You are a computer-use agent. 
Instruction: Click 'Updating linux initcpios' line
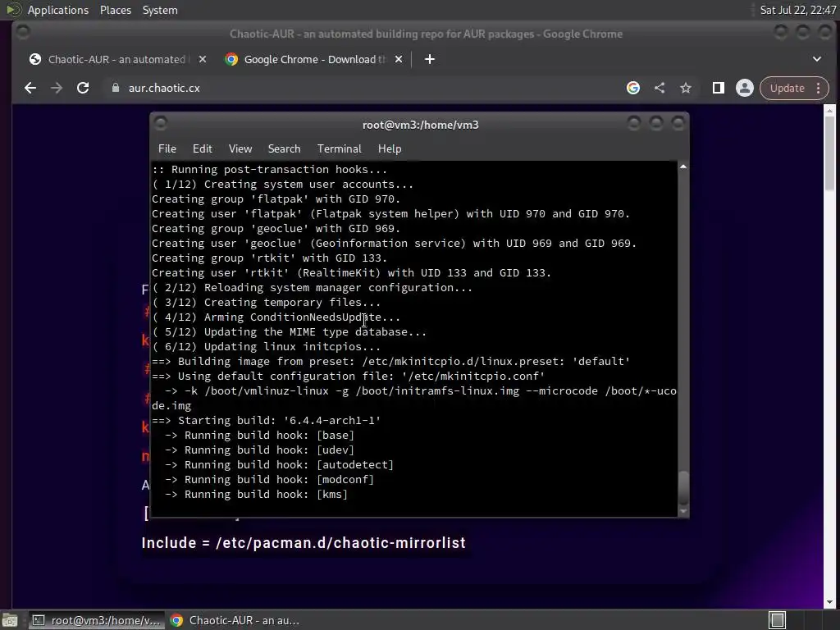[267, 347]
